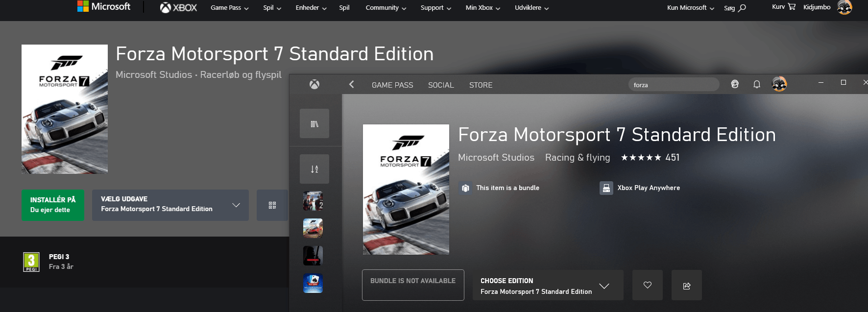Click the PEGI 3 rating badge
The width and height of the screenshot is (868, 312).
[31, 262]
